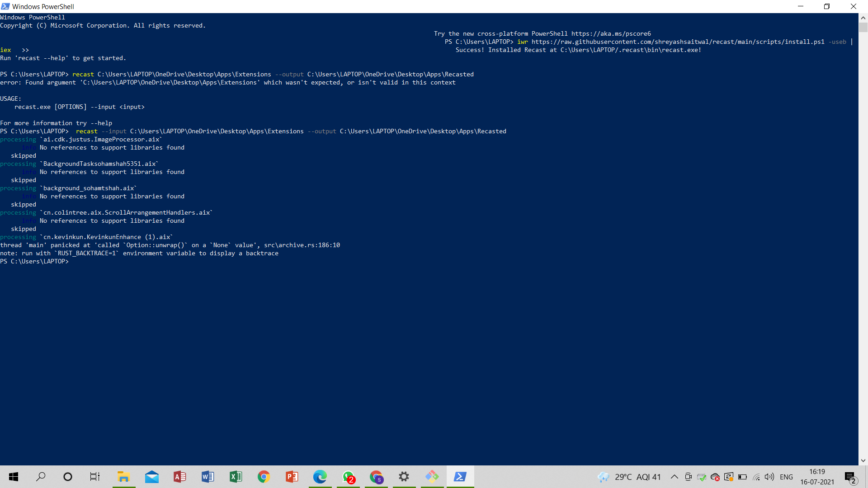Screen dimensions: 868x488
Task: Open the notification Action Center
Action: (x=850, y=477)
